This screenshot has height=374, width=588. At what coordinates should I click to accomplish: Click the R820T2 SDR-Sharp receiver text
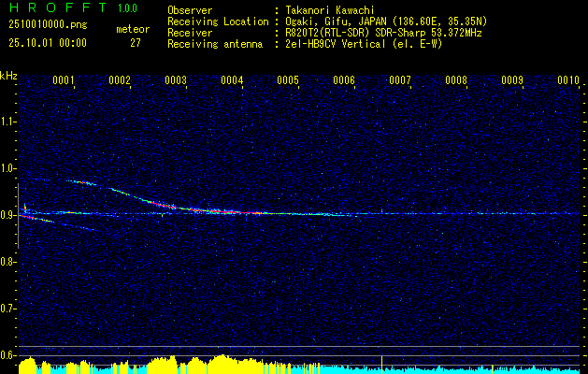[376, 32]
